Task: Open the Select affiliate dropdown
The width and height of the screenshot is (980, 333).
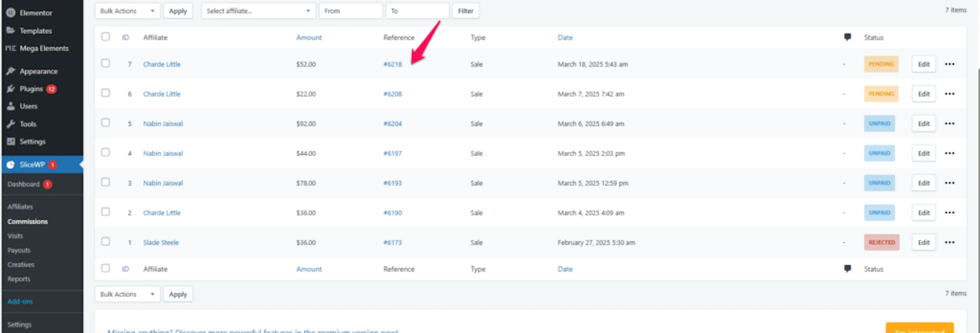Action: pyautogui.click(x=258, y=11)
